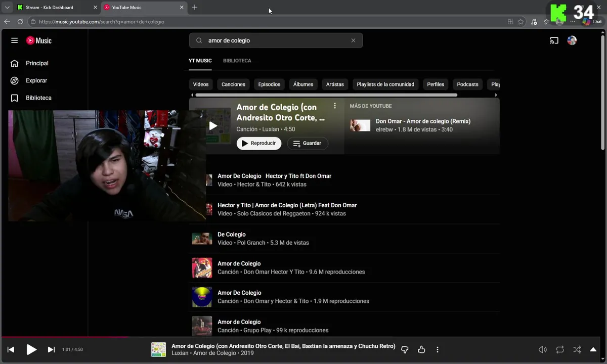Go to Principal home page
The image size is (607, 364).
(x=37, y=63)
